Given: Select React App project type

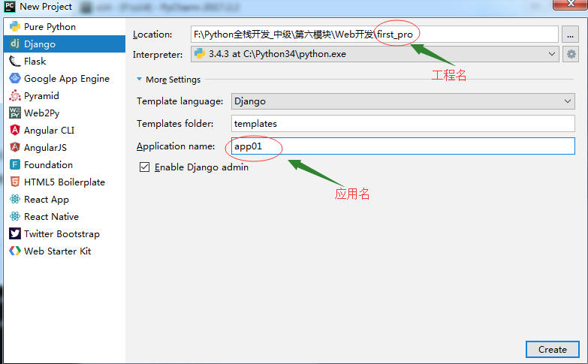Looking at the screenshot, I should (65, 199).
